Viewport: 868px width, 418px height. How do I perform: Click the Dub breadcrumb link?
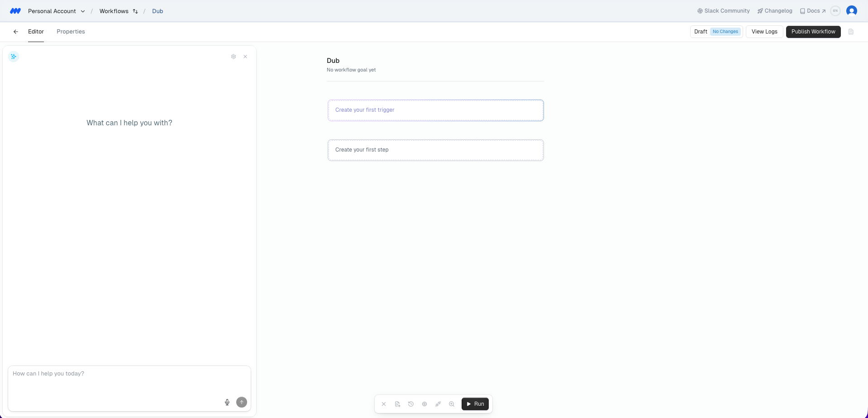[157, 11]
